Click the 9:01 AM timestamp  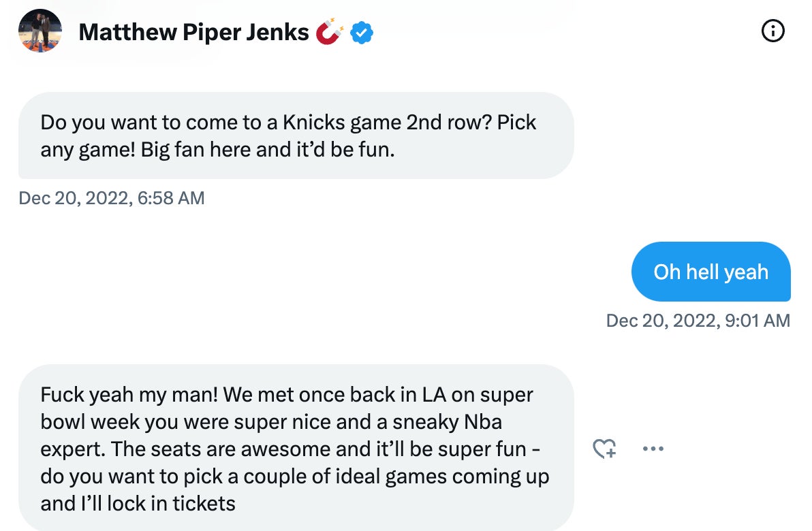(698, 320)
